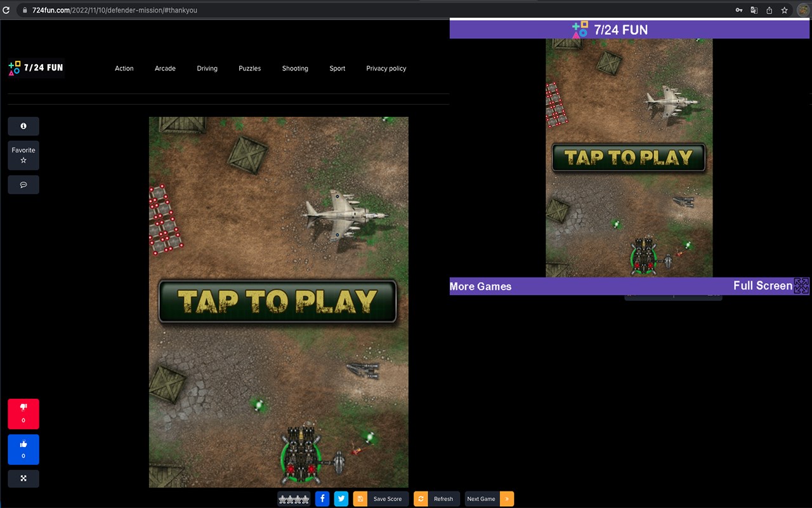This screenshot has height=508, width=812.
Task: Share game via Facebook icon
Action: coord(322,499)
